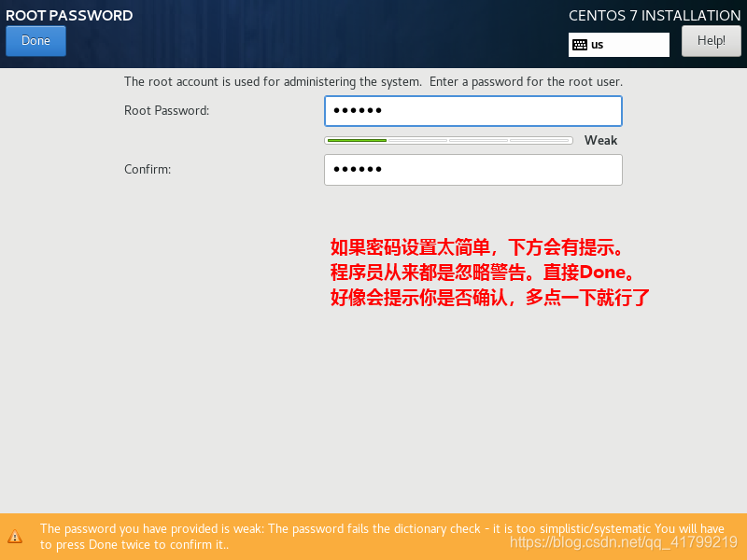Click the CENTOS 7 INSTALLATION title

(655, 16)
